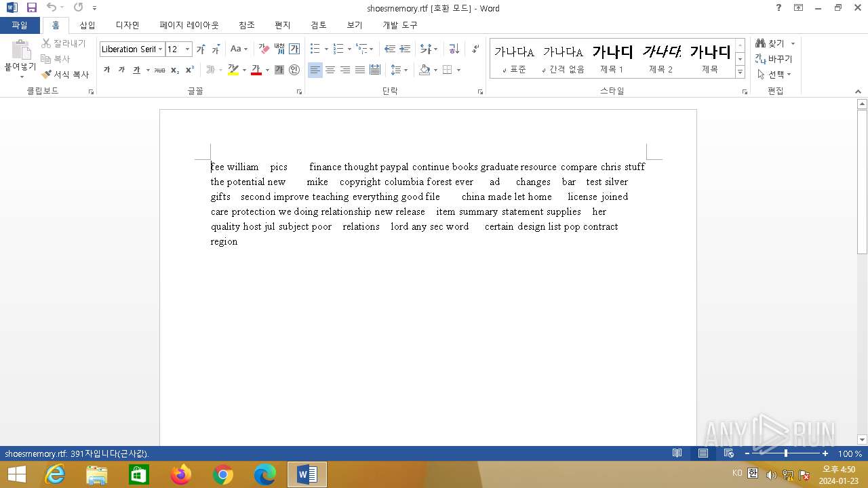
Task: Apply the No Spacing (간격 없음) style
Action: coord(563,58)
